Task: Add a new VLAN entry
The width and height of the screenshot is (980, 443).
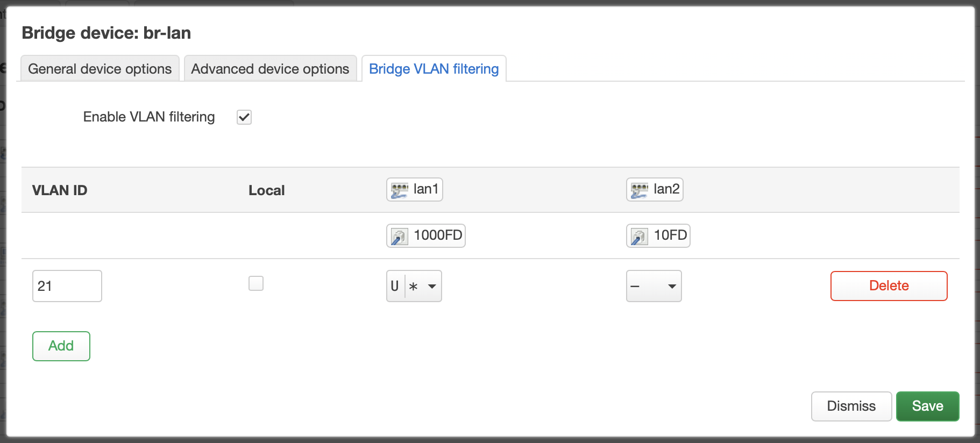Action: click(x=61, y=346)
